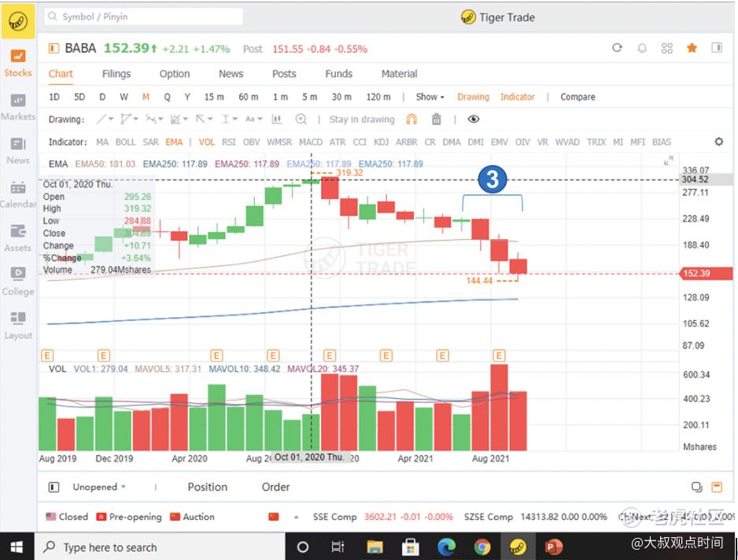Enable Stay in drawing mode
The height and width of the screenshot is (560, 738).
362,120
